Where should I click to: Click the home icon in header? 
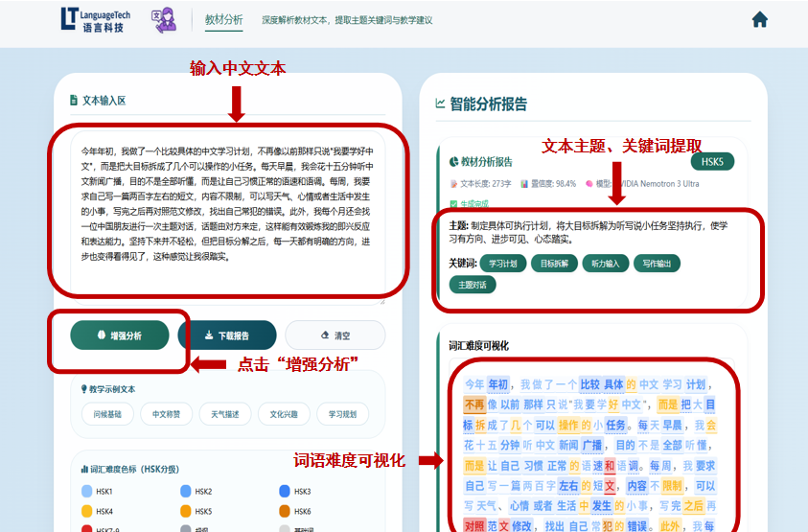[759, 19]
